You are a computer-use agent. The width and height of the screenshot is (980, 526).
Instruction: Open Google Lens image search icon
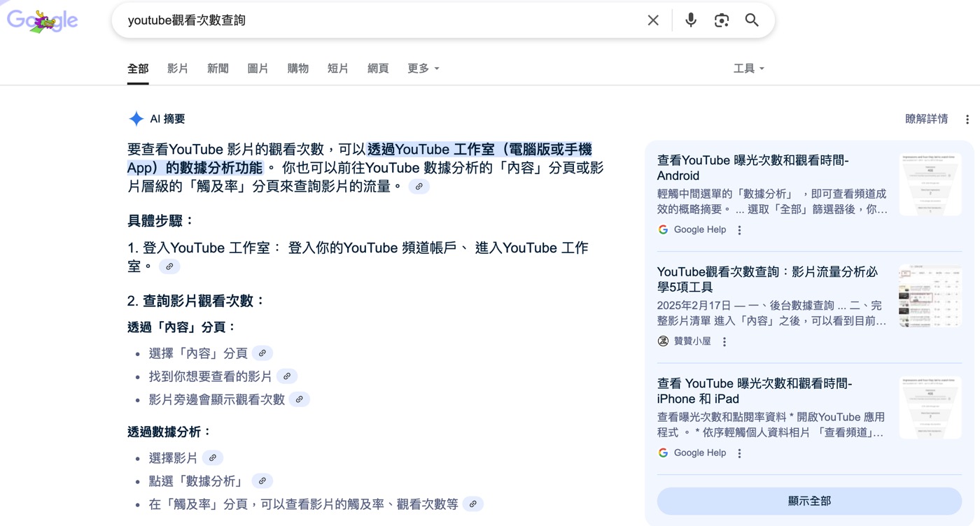[722, 20]
